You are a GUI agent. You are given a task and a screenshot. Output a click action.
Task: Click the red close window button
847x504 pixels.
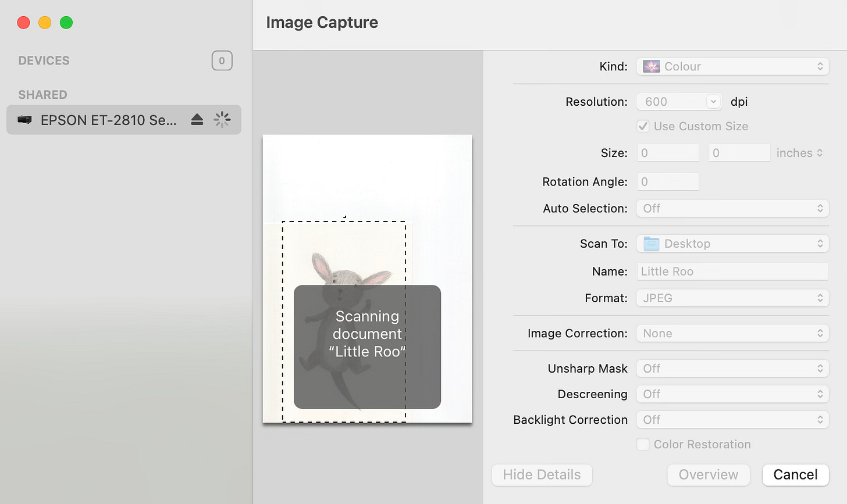click(23, 23)
